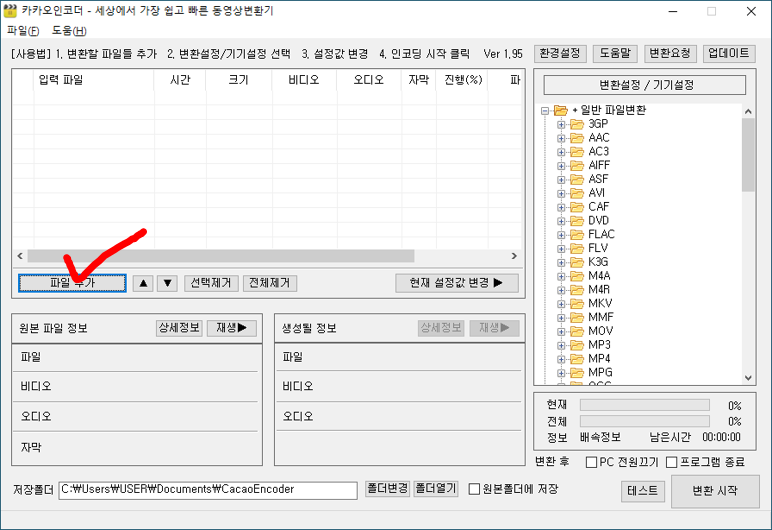Expand the AC3 folder node
The height and width of the screenshot is (530, 772).
[561, 152]
